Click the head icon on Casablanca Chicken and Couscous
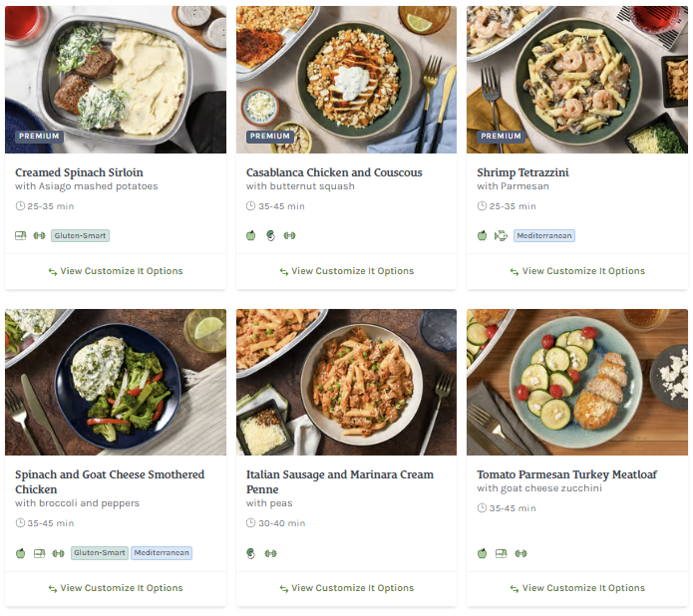This screenshot has height=616, width=693. click(269, 236)
